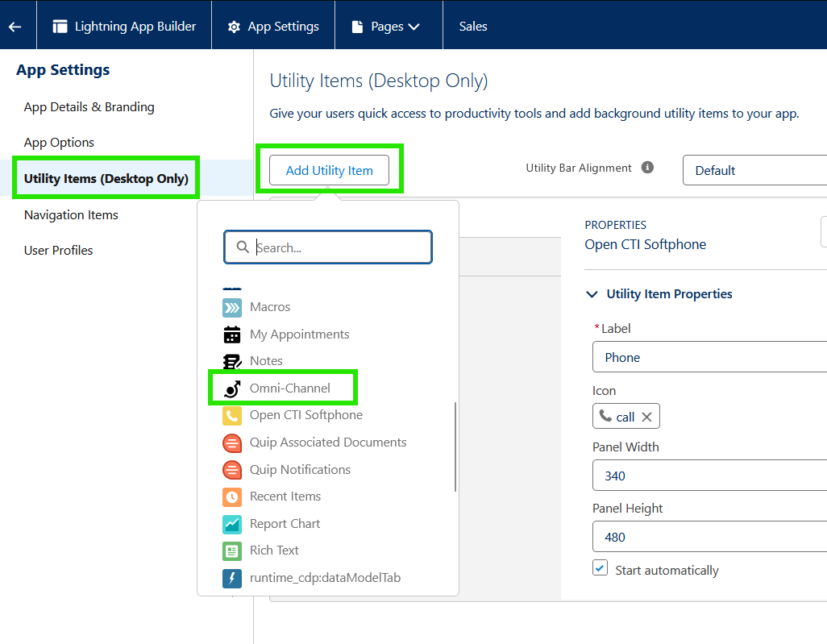
Task: Click the Utility Bar Alignment info icon
Action: pyautogui.click(x=647, y=167)
